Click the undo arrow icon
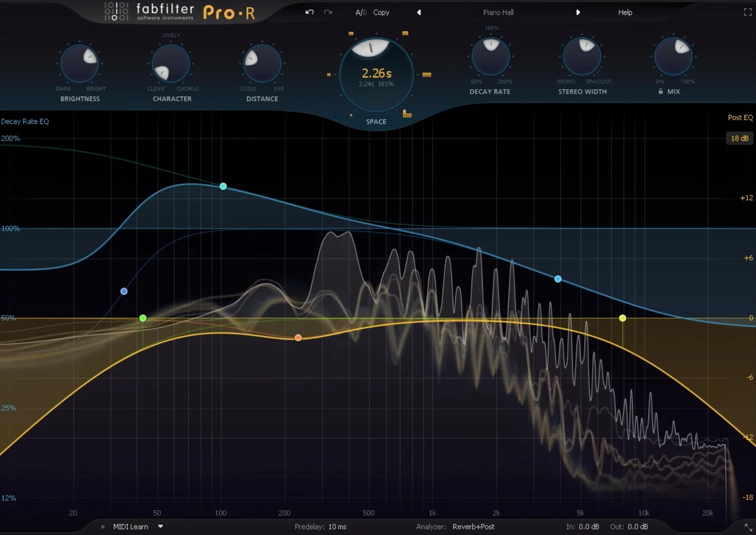 pyautogui.click(x=310, y=12)
